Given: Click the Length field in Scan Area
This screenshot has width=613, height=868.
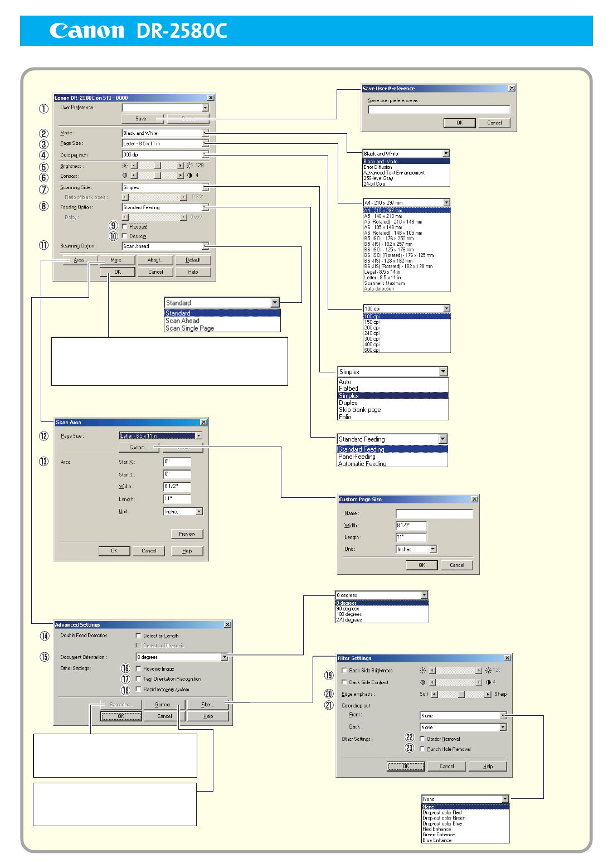Looking at the screenshot, I should (177, 500).
